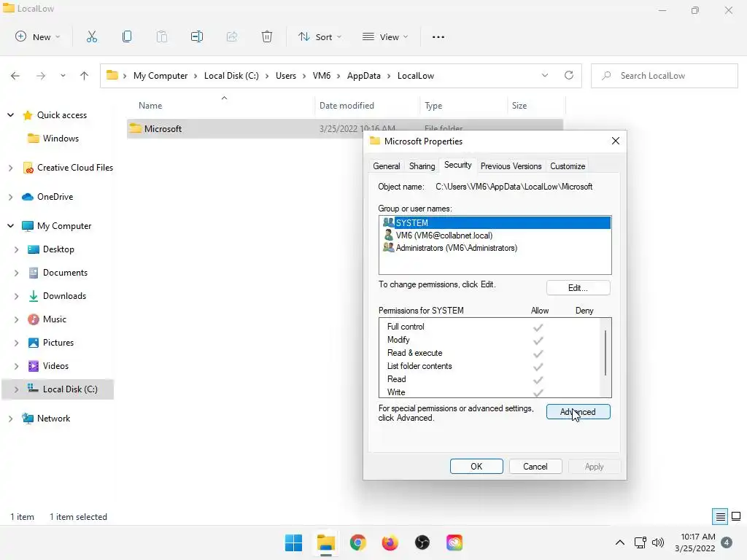Sort by the Date modified column
Screen dimensions: 747x560
(367, 106)
